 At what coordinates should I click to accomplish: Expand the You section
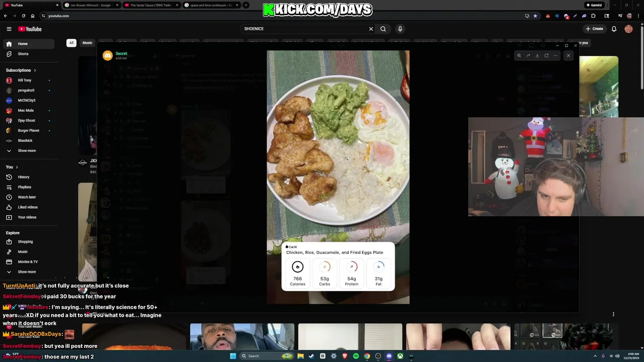coord(12,167)
